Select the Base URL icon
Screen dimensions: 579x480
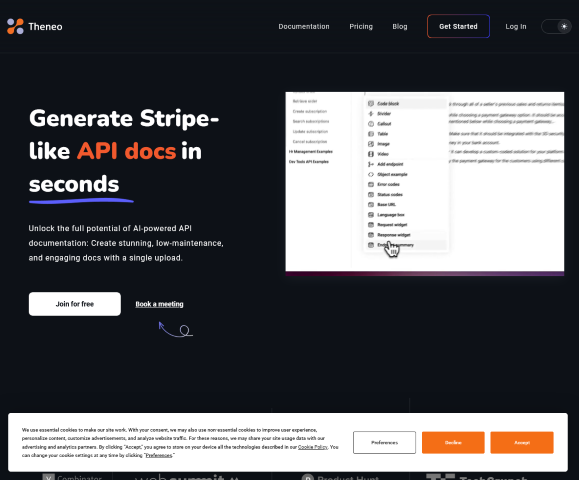(x=371, y=205)
